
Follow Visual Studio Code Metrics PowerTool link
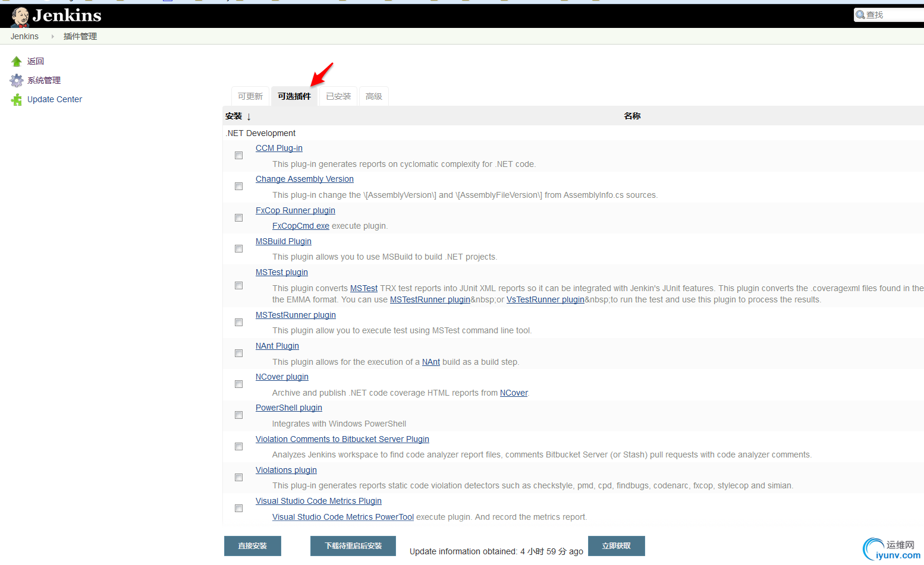[x=343, y=517]
